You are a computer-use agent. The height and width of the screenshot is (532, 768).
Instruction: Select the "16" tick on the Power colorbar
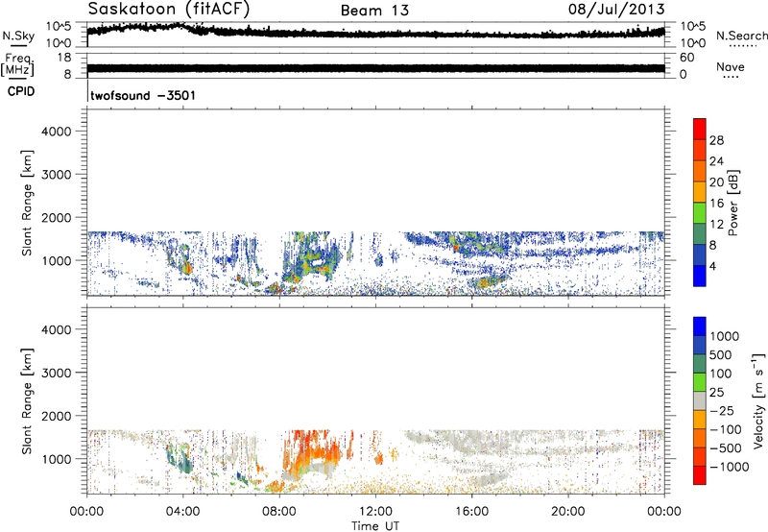(716, 204)
